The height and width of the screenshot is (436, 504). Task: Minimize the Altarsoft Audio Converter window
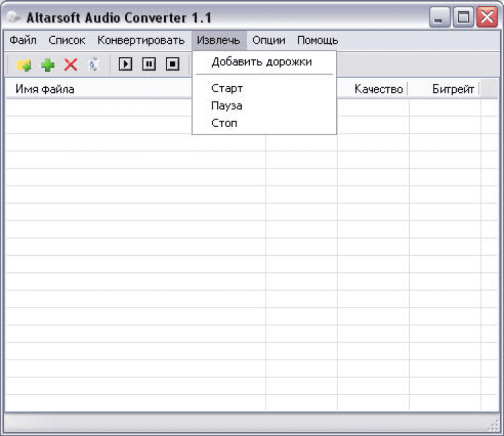[439, 17]
